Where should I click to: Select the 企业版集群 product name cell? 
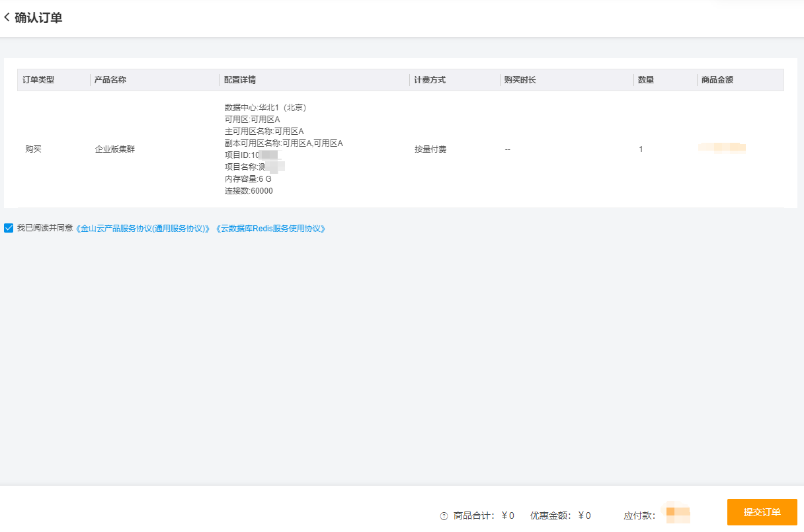[x=115, y=149]
